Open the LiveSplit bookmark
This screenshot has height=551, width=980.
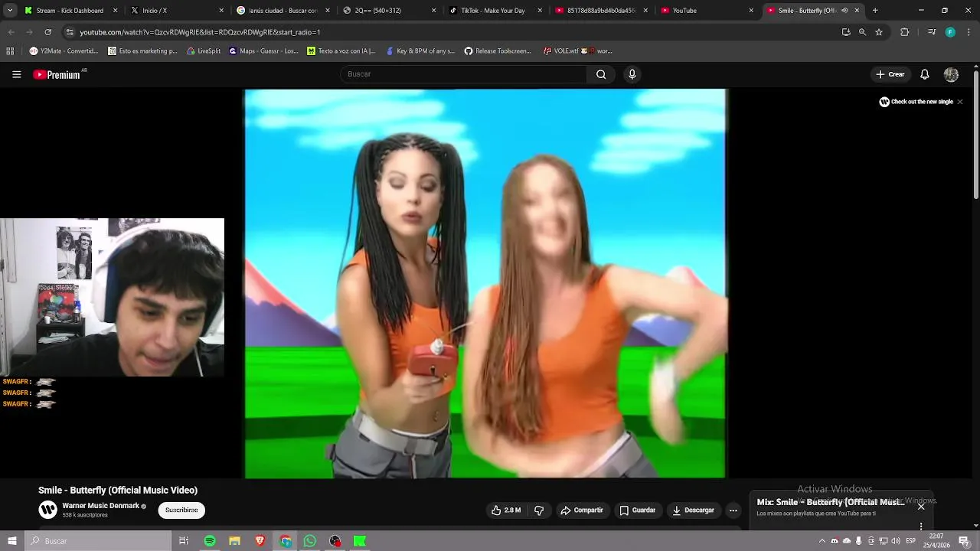coord(203,51)
